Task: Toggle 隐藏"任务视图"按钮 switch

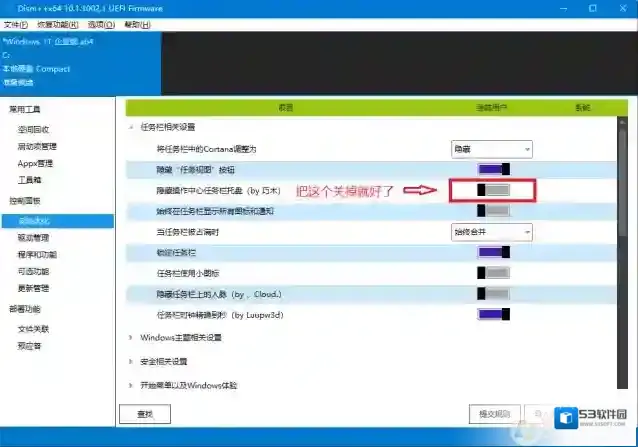Action: click(494, 169)
